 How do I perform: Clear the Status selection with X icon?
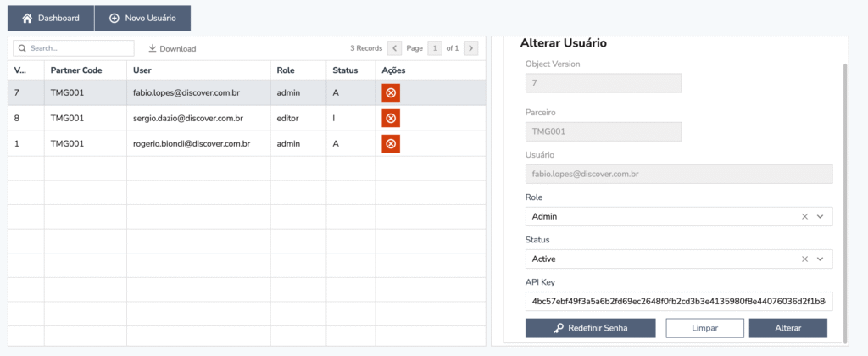(805, 259)
